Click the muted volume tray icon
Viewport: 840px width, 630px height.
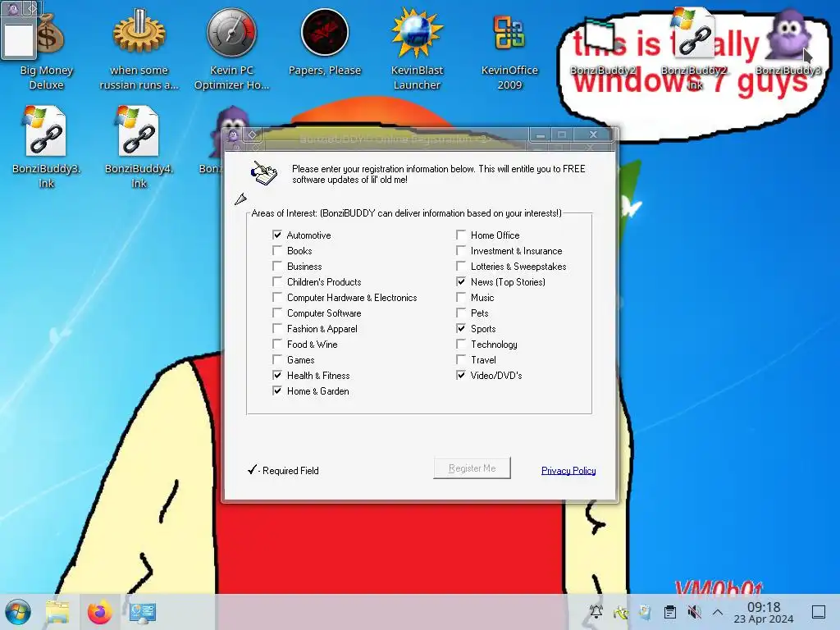coord(694,612)
